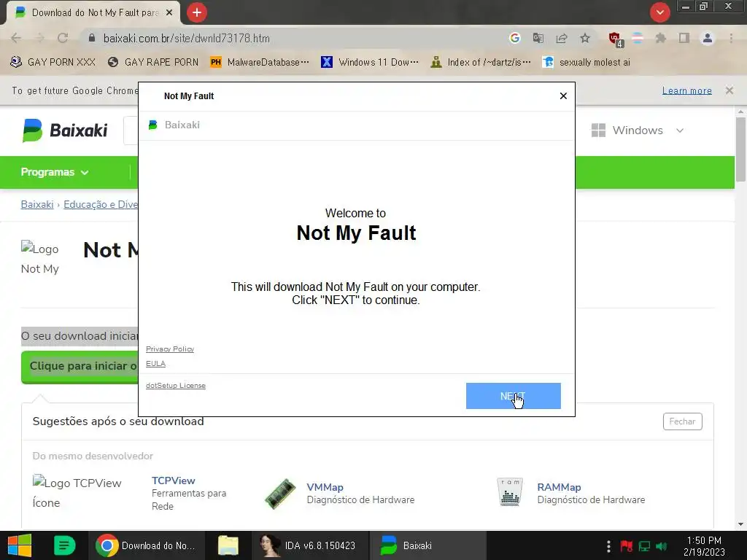Switch to Baixaki installer in taskbar
747x560 pixels.
tap(427, 545)
